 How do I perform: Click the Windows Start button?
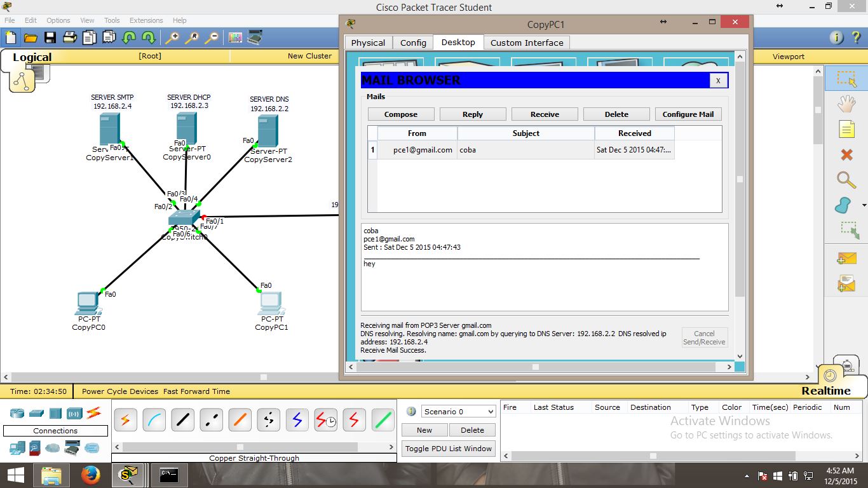tap(15, 475)
